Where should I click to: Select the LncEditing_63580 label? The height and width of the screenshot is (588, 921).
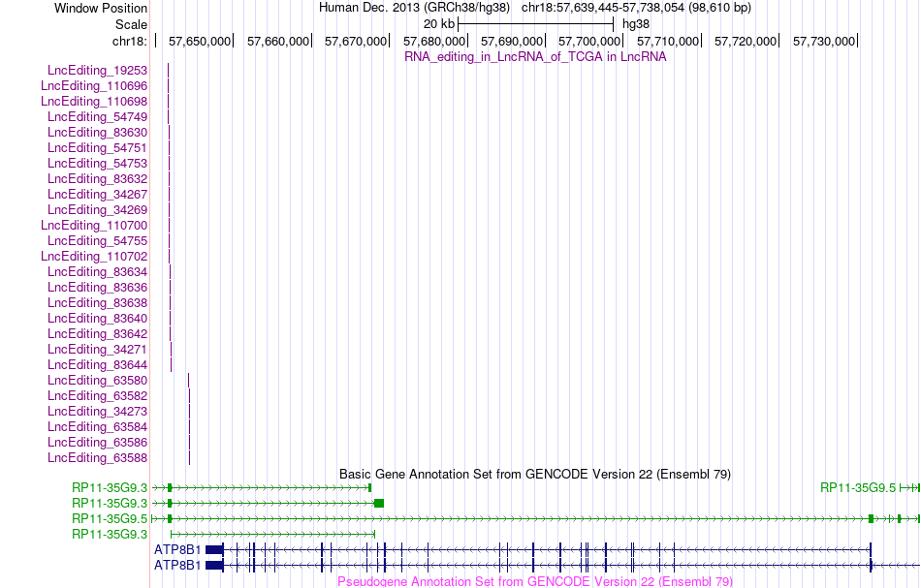98,381
